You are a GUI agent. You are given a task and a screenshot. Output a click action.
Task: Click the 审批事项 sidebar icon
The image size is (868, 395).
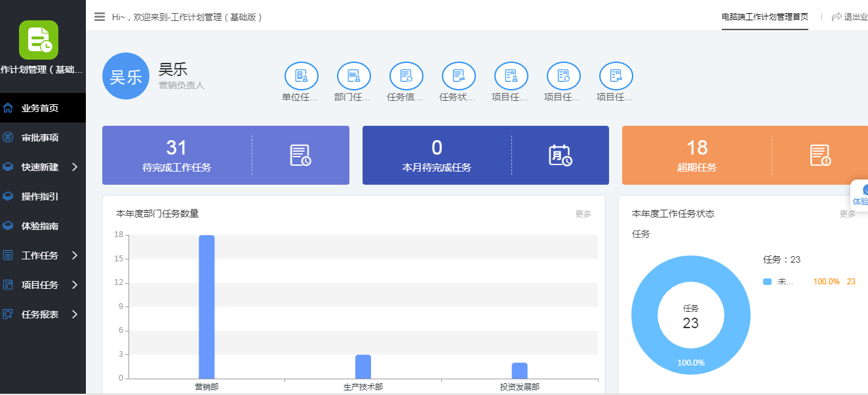click(x=8, y=138)
